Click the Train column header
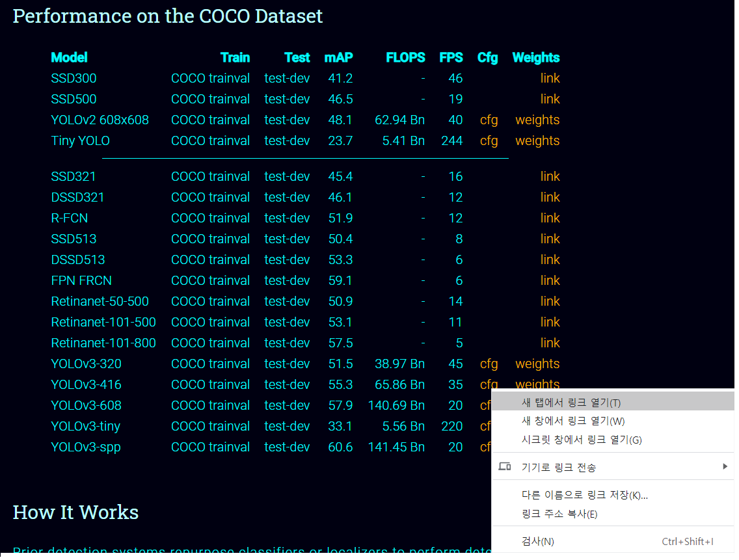 click(235, 57)
